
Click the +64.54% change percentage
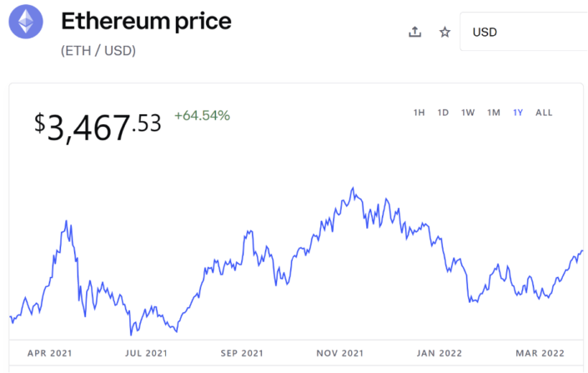[x=202, y=115]
